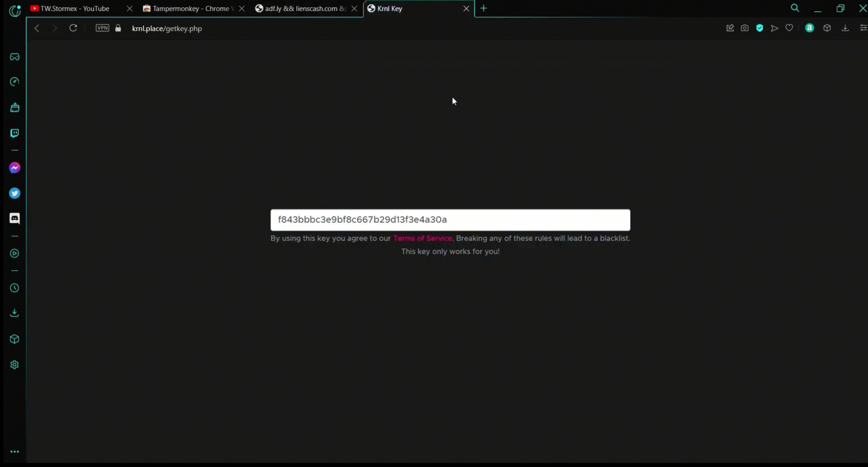Go back to previous page
The height and width of the screenshot is (467, 868).
pos(37,28)
